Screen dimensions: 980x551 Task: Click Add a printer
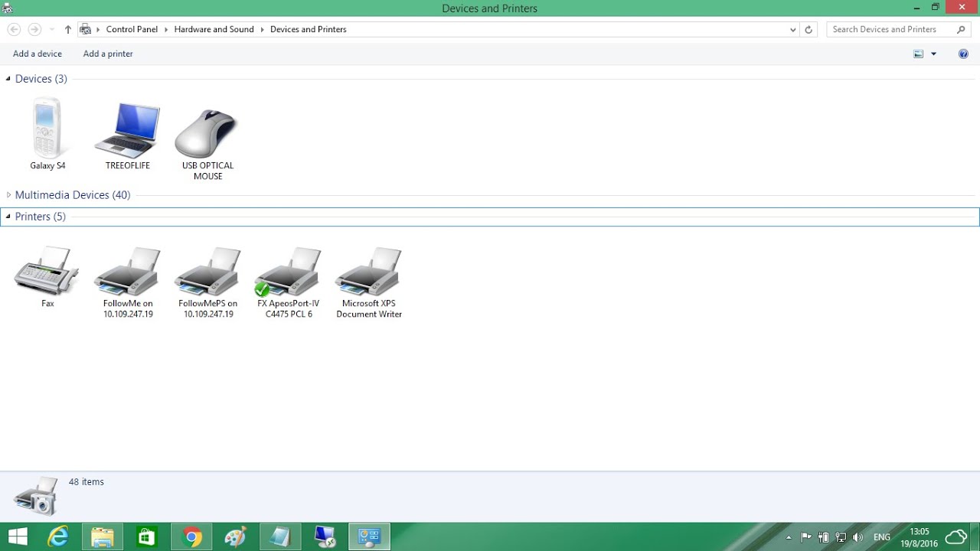coord(108,54)
